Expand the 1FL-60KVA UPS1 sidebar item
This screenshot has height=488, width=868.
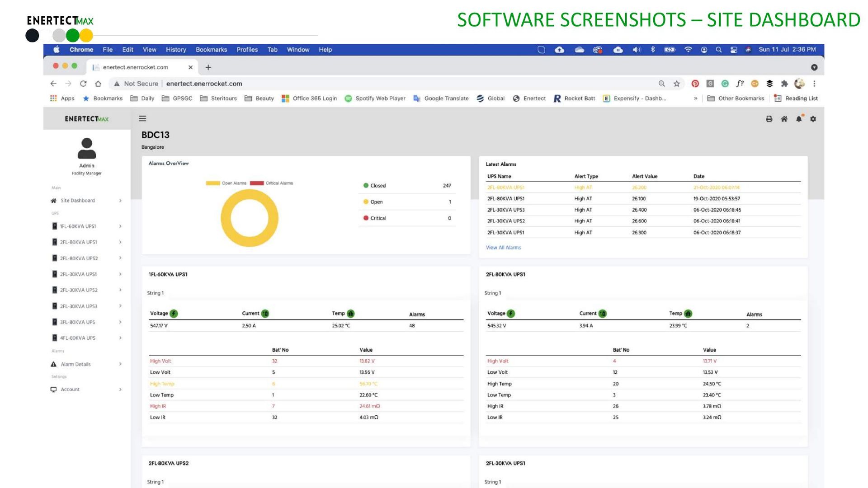[86, 226]
